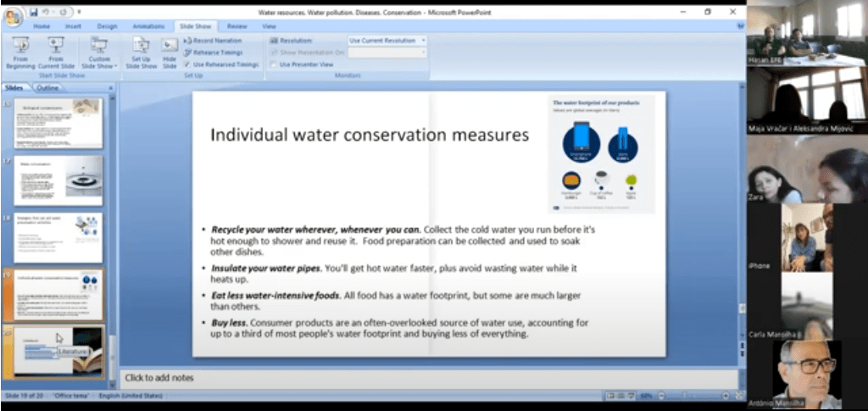Screen dimensions: 868x411
Task: Enable the Use Presenter View checkbox
Action: [275, 64]
